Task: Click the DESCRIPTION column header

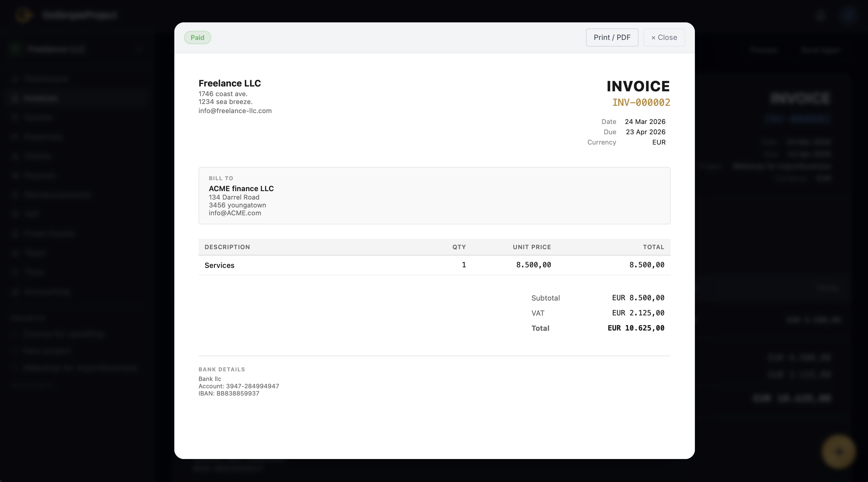Action: point(228,247)
